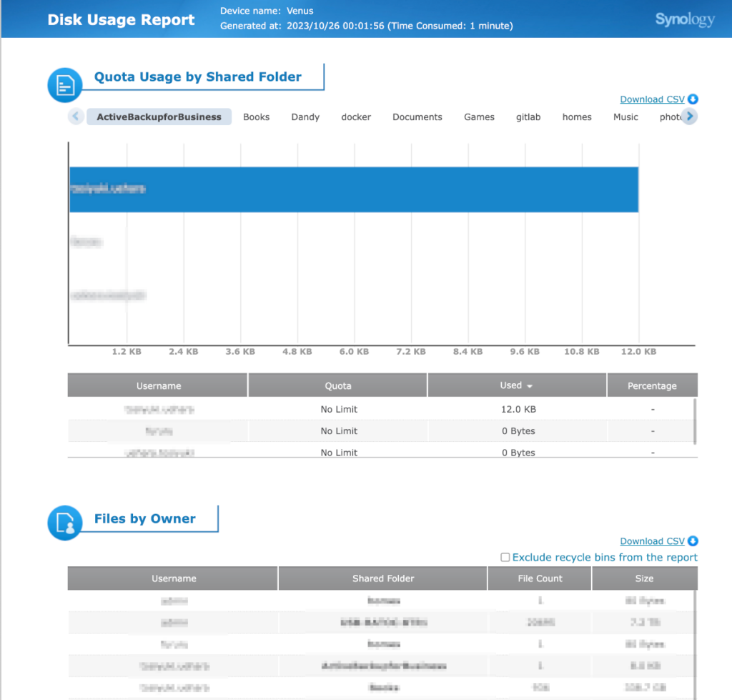Click the blue 12.0 KB usage bar
Viewport: 732px width, 700px height.
pyautogui.click(x=354, y=189)
